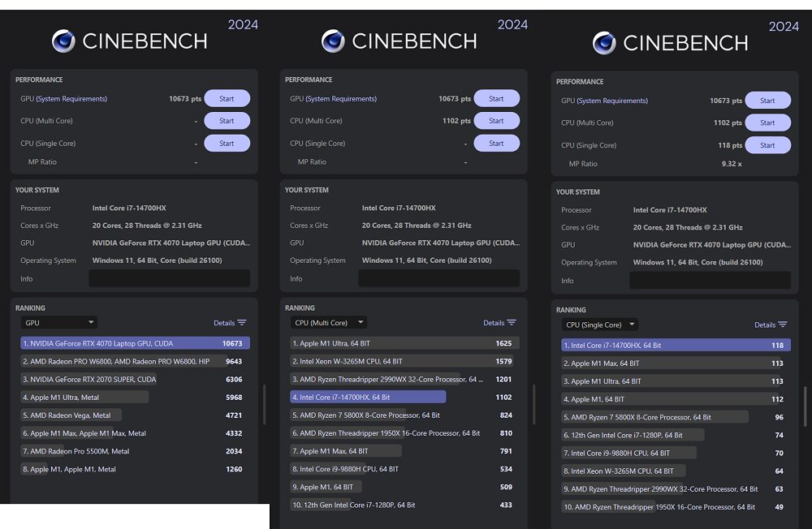Select 'NVIDIA GeForce RTX 4070 Laptop GPU, CUDA' ranking row
The width and height of the screenshot is (812, 529).
tap(135, 343)
